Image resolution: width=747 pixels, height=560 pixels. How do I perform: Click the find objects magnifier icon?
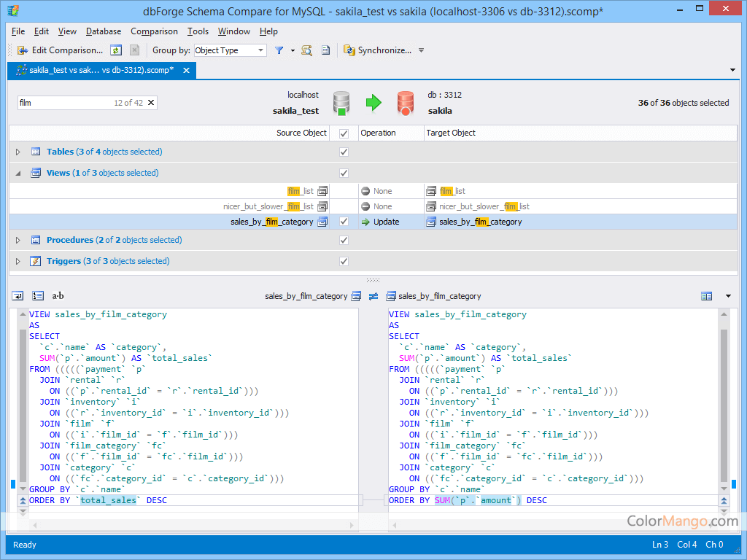307,50
